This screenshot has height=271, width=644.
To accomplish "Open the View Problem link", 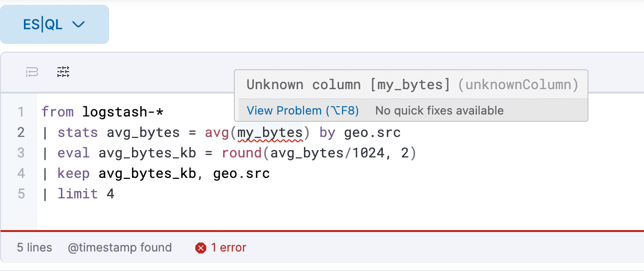I will [303, 111].
